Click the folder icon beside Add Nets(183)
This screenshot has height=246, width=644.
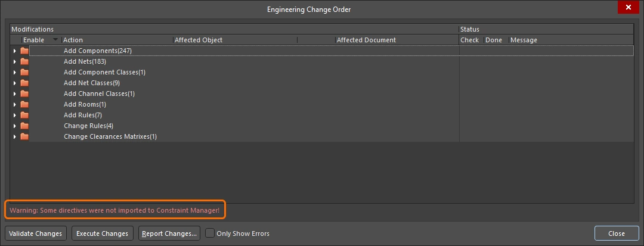pos(24,61)
